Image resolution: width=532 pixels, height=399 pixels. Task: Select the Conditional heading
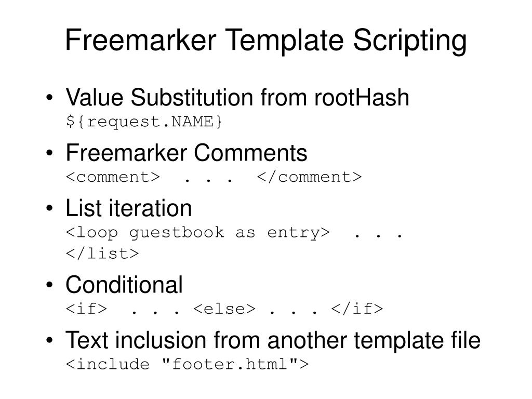click(x=124, y=284)
